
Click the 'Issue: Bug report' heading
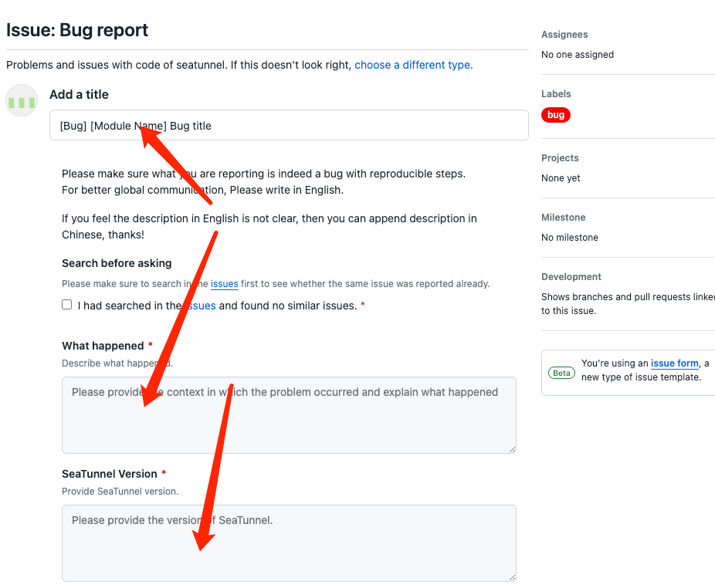coord(77,30)
